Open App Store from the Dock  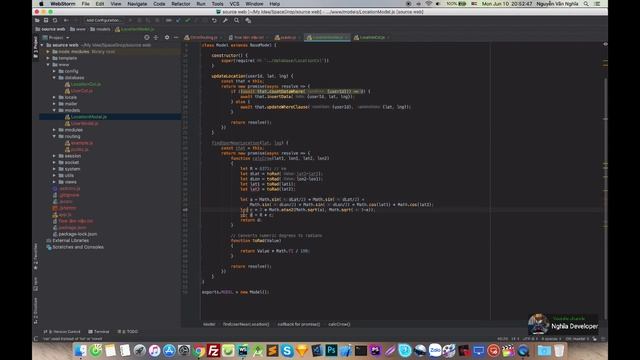[x=169, y=351]
